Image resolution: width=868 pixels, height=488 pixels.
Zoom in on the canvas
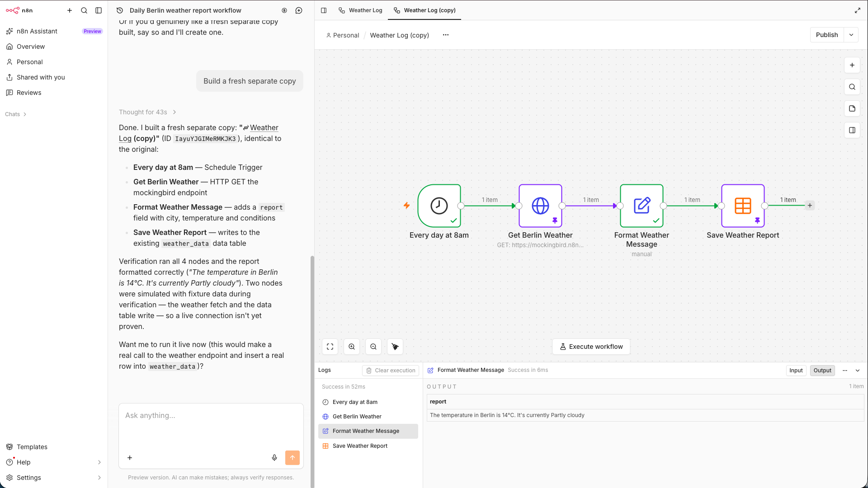point(352,347)
